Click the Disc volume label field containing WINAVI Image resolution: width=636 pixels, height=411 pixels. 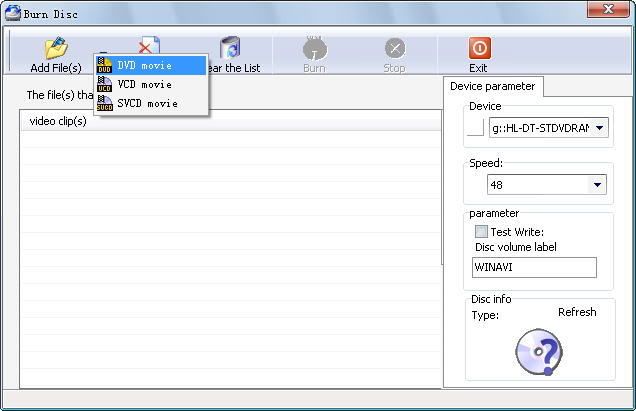(x=534, y=267)
